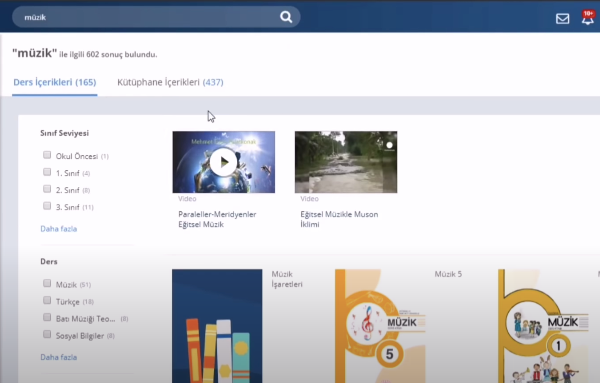Check the Okul Öncesi filter
The width and height of the screenshot is (600, 383).
(x=47, y=155)
